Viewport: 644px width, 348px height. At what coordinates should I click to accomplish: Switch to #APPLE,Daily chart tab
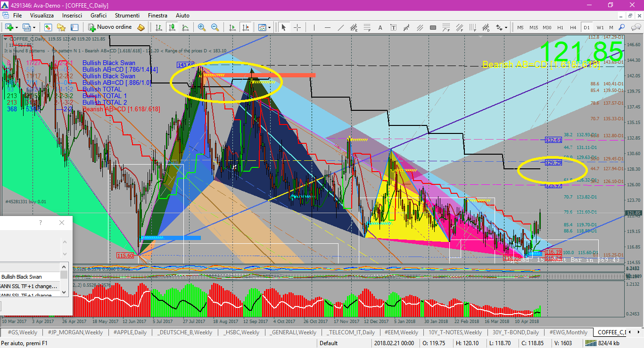coord(130,332)
